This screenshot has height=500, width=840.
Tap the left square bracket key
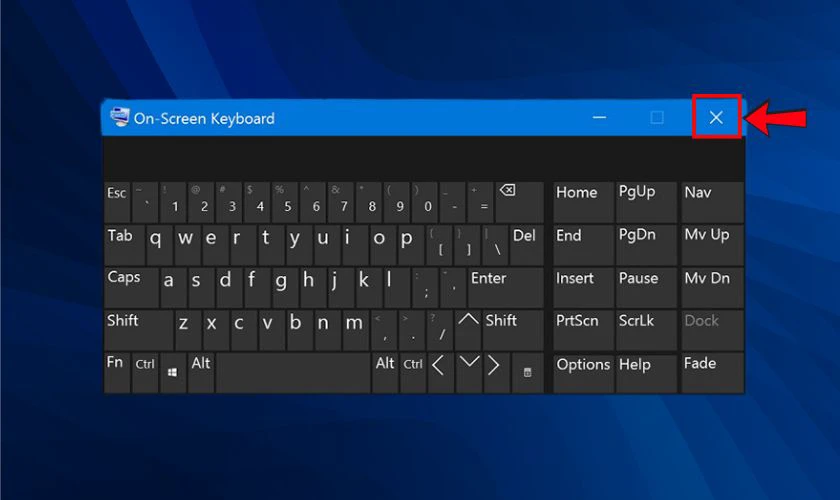click(x=438, y=245)
